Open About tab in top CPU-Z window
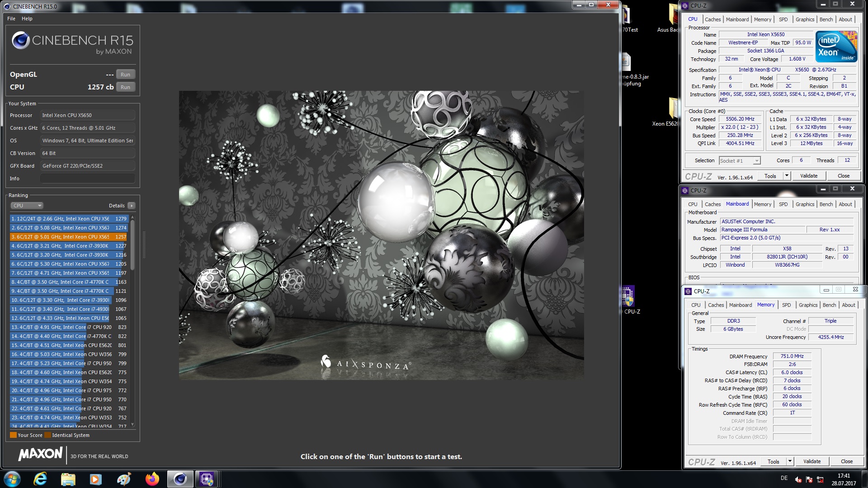868x488 pixels. pos(845,19)
